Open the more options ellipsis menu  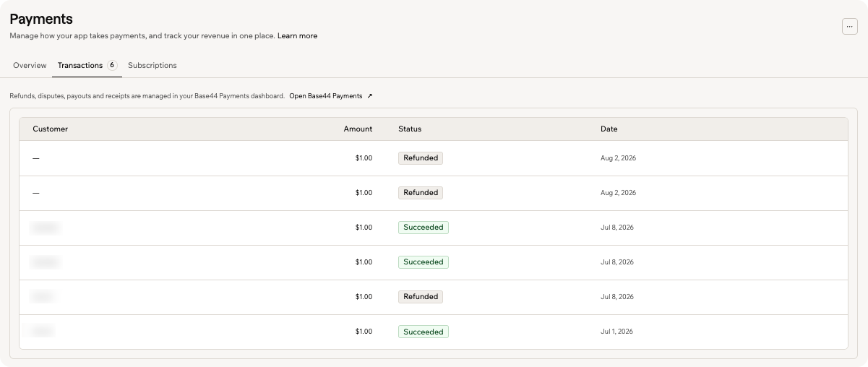click(849, 26)
